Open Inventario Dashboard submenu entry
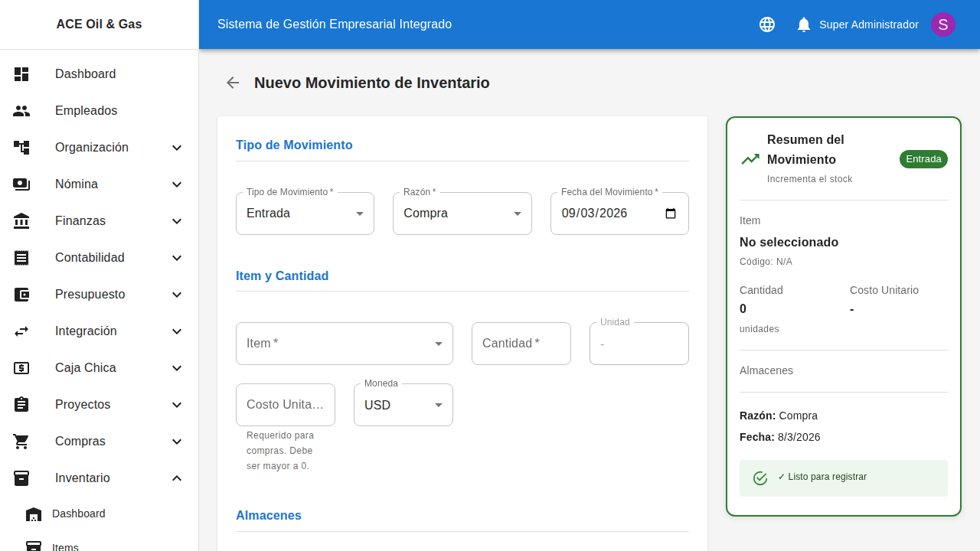The width and height of the screenshot is (980, 551). pos(78,514)
